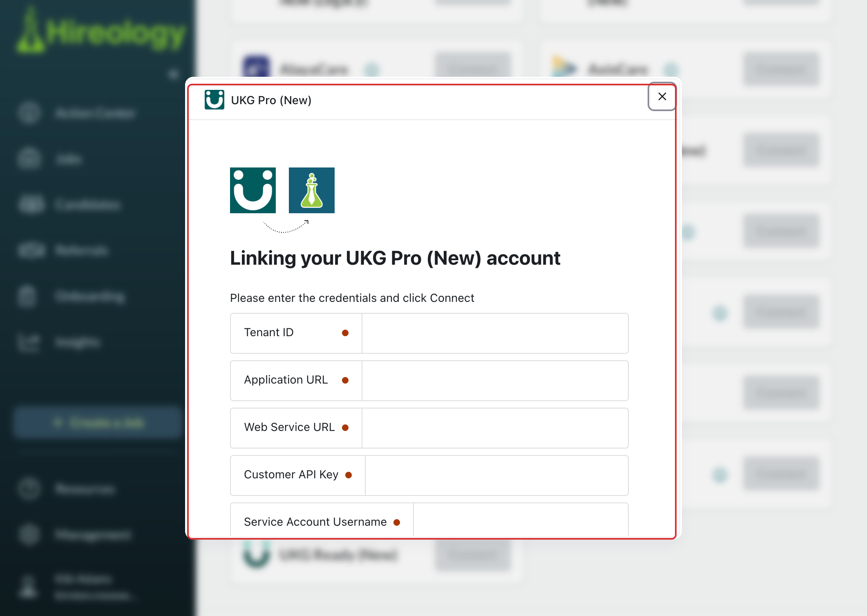Click the 'Tenant ID' field label

[269, 333]
